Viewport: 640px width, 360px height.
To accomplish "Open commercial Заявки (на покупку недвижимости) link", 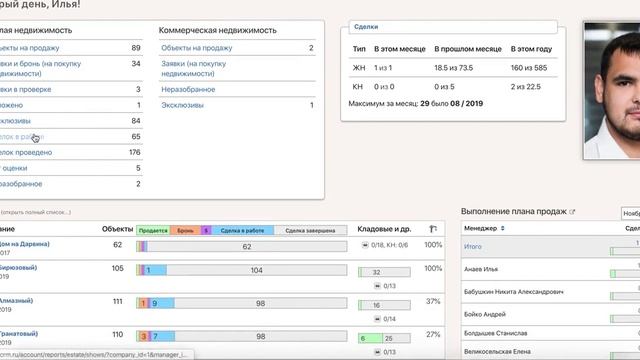I will 193,69.
